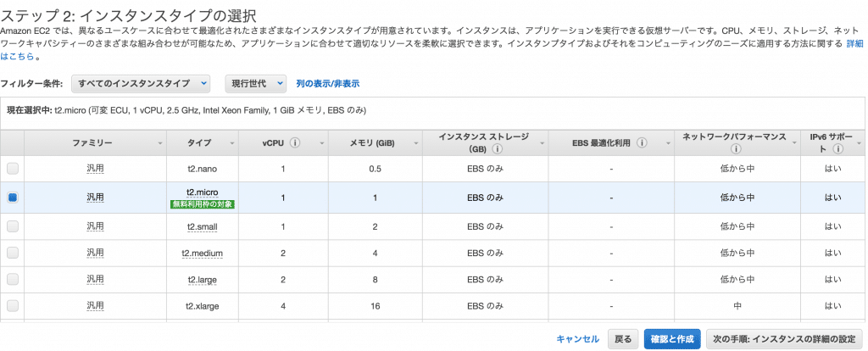
Task: Click the IPv6 support info icon
Action: click(x=837, y=149)
